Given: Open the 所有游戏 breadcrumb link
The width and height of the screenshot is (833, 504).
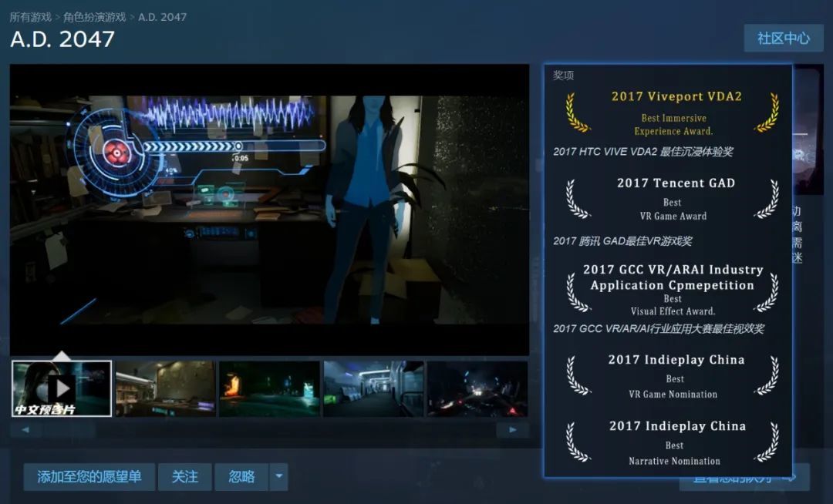Looking at the screenshot, I should coord(31,17).
